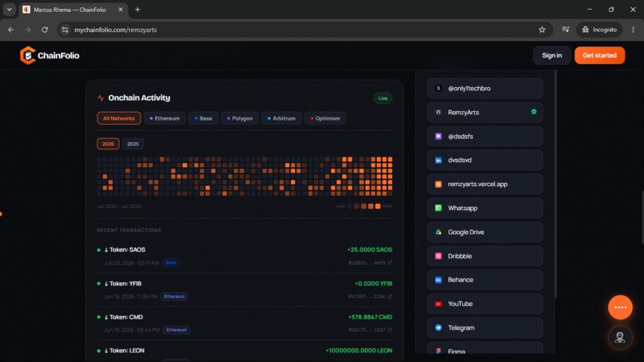
Task: Click the YouTube icon
Action: click(438, 304)
